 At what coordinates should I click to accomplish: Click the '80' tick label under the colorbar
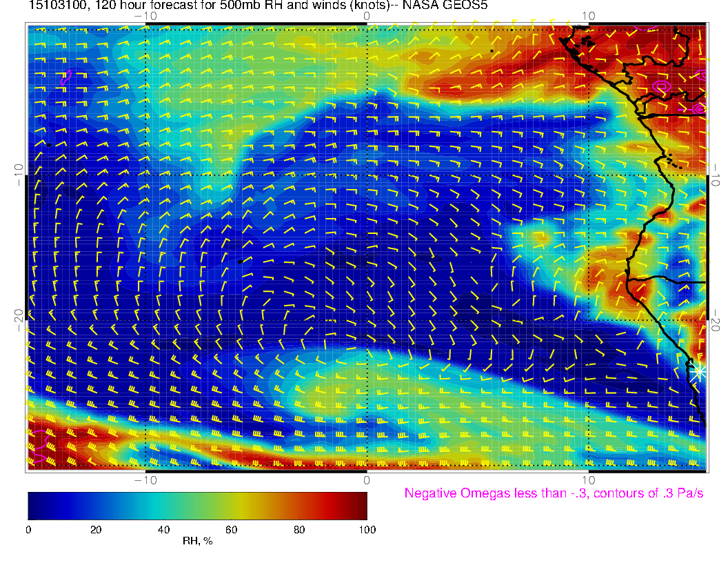click(x=299, y=529)
